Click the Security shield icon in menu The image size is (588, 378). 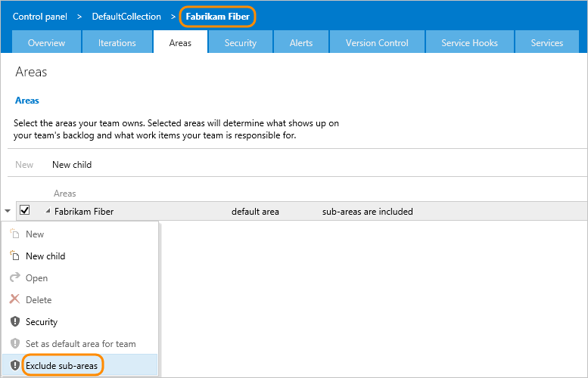[x=14, y=321]
